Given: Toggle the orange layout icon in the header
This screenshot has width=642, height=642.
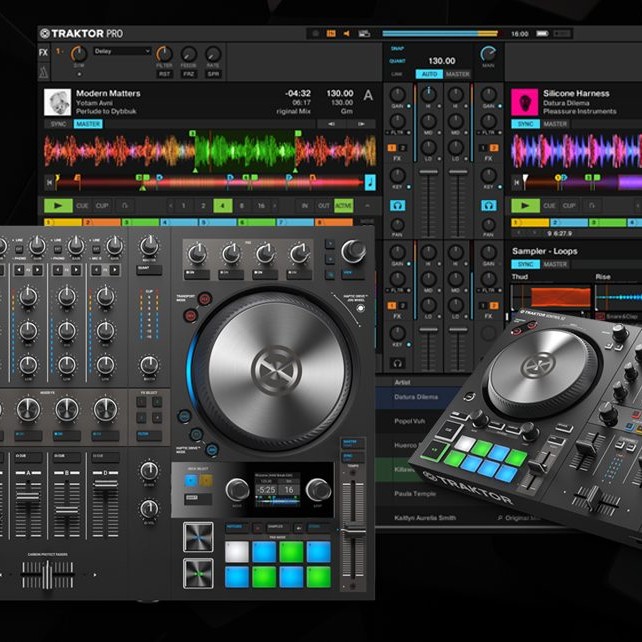Looking at the screenshot, I should [331, 34].
